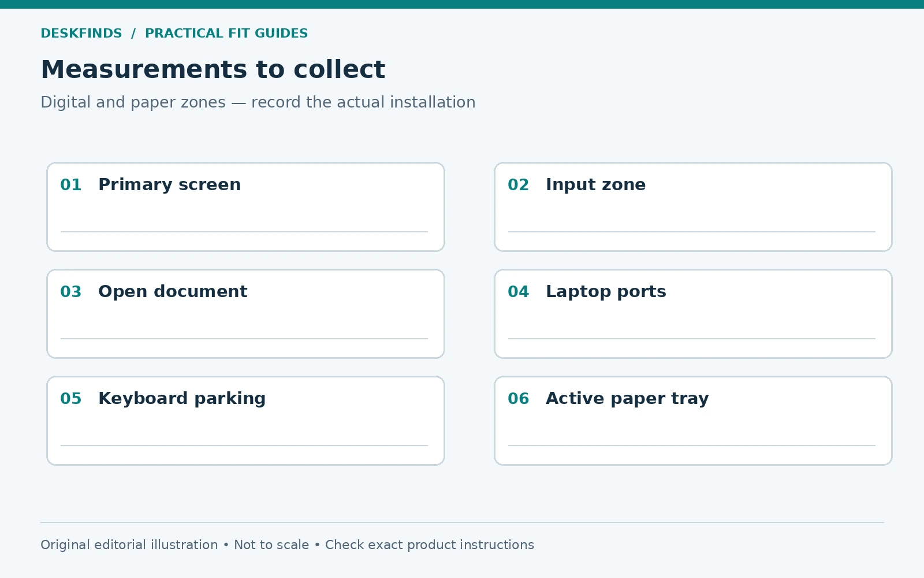
Task: Click the number 06 label
Action: tap(519, 399)
